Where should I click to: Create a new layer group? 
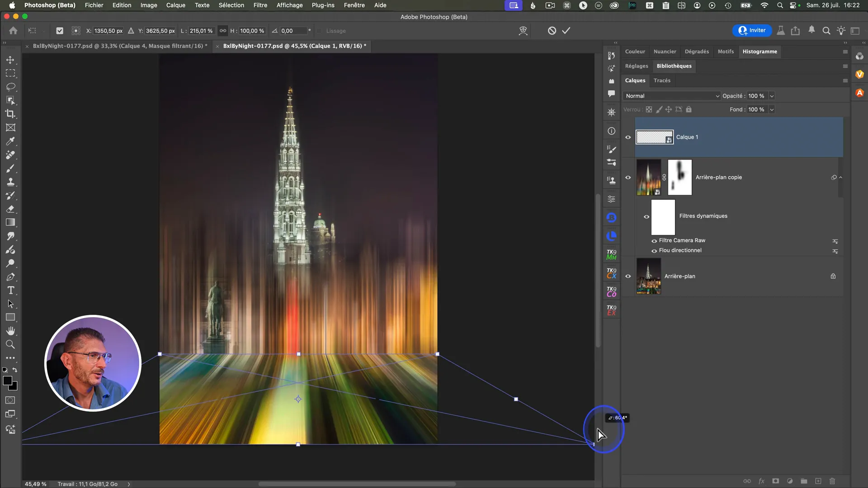[804, 481]
